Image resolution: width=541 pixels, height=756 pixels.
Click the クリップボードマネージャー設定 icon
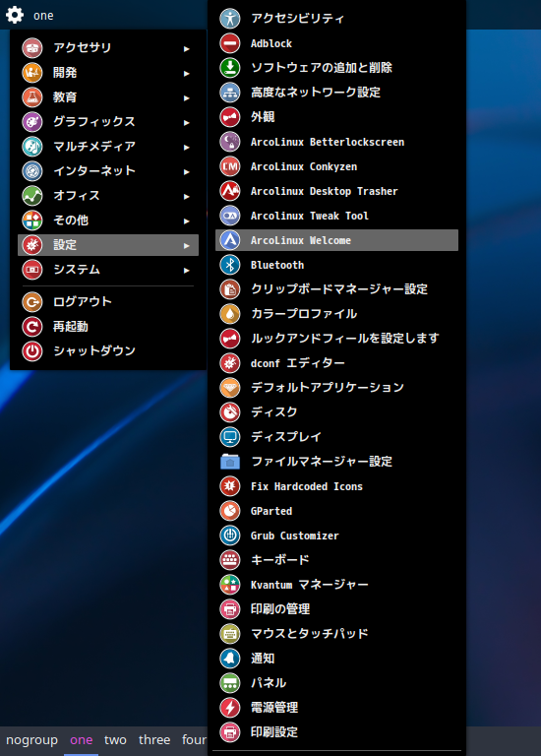click(x=230, y=289)
